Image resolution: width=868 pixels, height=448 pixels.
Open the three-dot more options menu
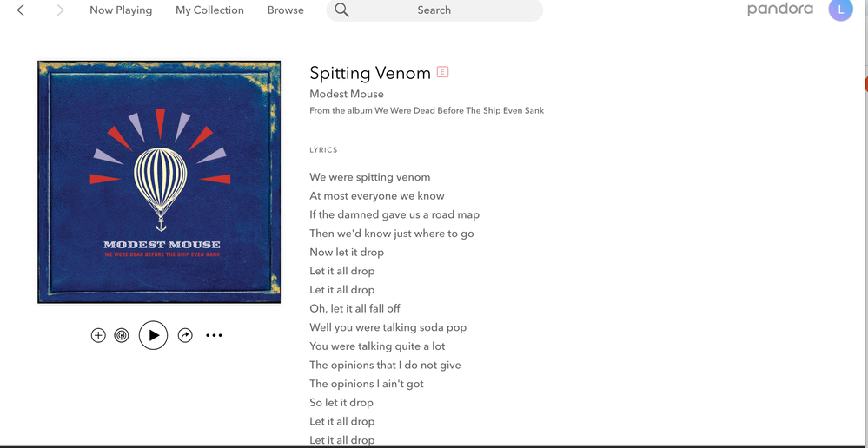214,335
